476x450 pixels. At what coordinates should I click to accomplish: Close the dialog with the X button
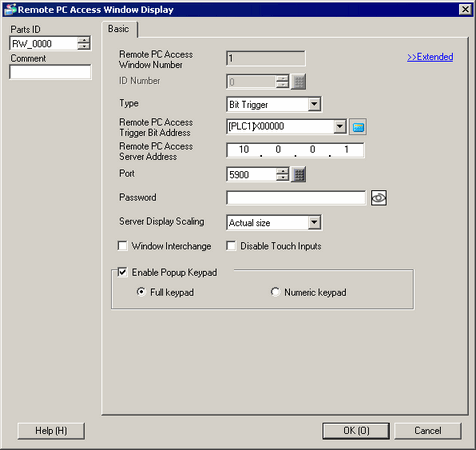click(465, 9)
